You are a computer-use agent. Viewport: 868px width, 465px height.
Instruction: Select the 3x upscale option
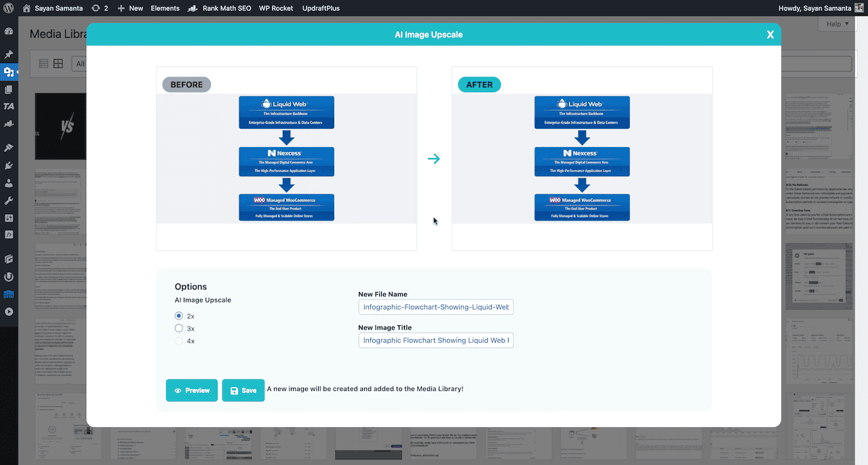pos(179,329)
